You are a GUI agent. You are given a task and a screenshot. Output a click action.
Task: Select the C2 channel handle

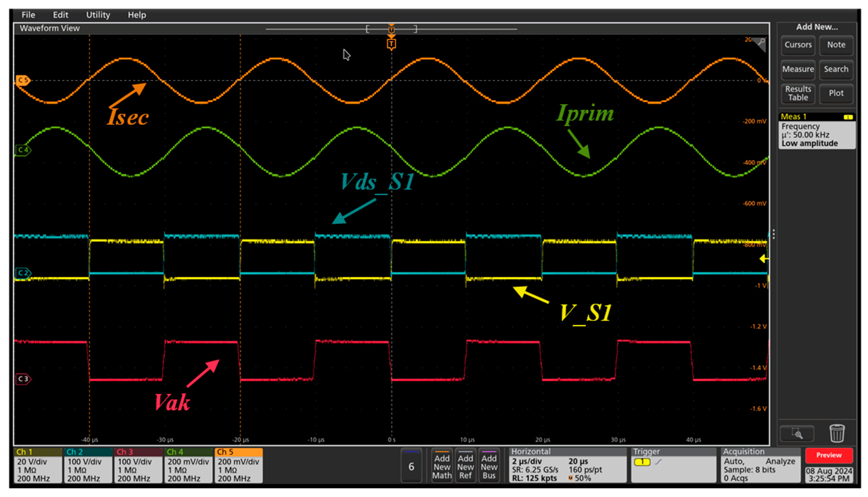point(23,273)
